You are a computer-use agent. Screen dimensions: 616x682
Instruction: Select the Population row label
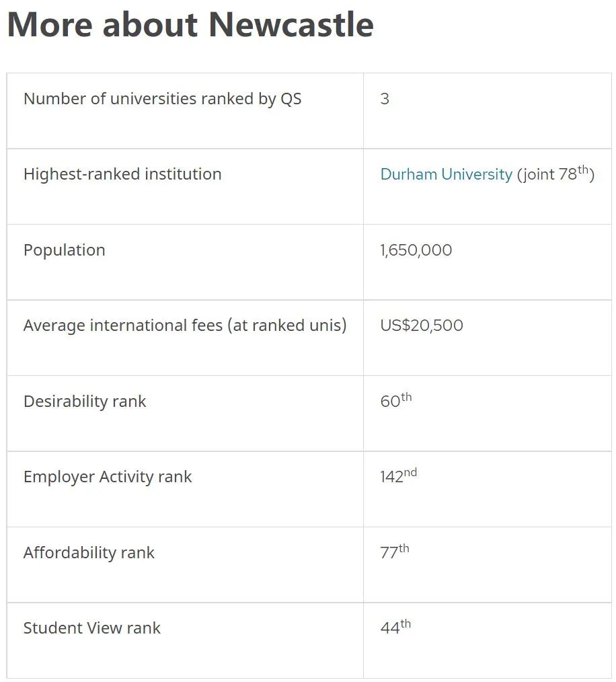65,250
